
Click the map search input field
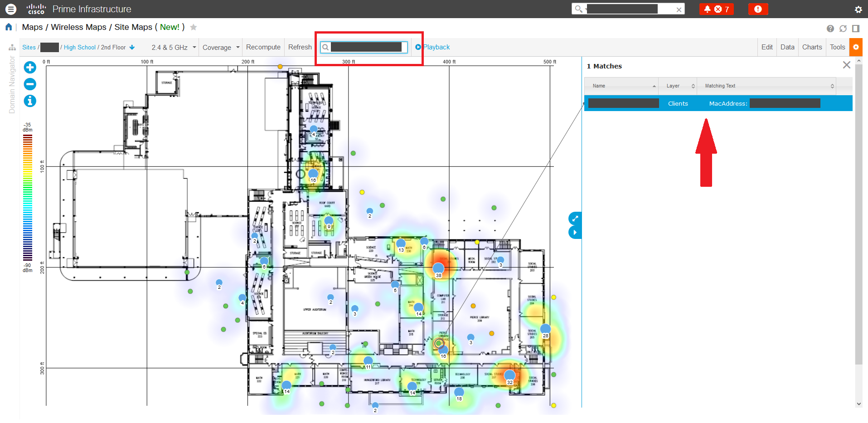(x=365, y=47)
